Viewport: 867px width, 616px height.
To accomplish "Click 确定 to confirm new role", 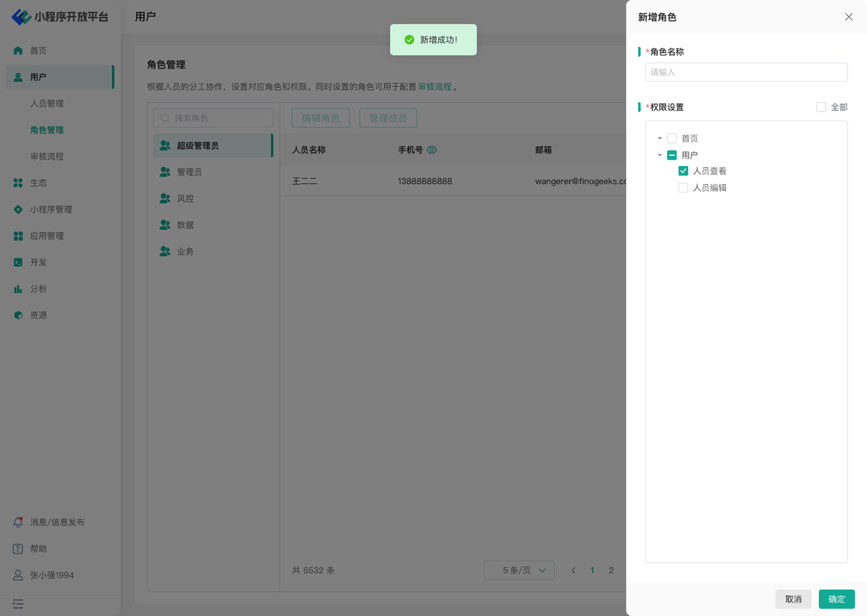I will tap(837, 599).
